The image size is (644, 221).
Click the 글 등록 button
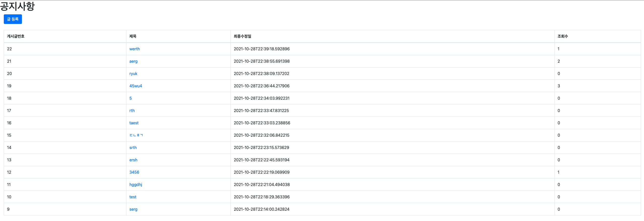[13, 19]
